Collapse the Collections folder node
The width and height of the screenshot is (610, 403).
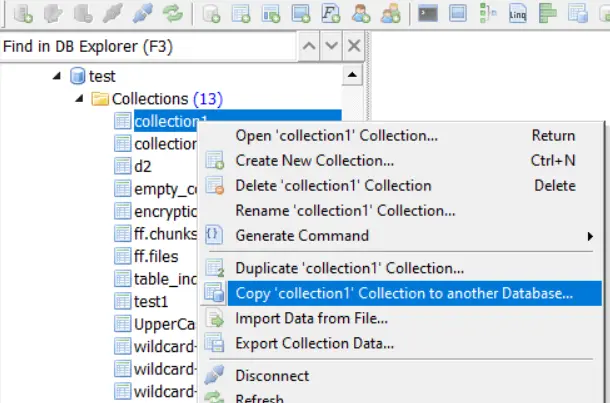click(79, 98)
